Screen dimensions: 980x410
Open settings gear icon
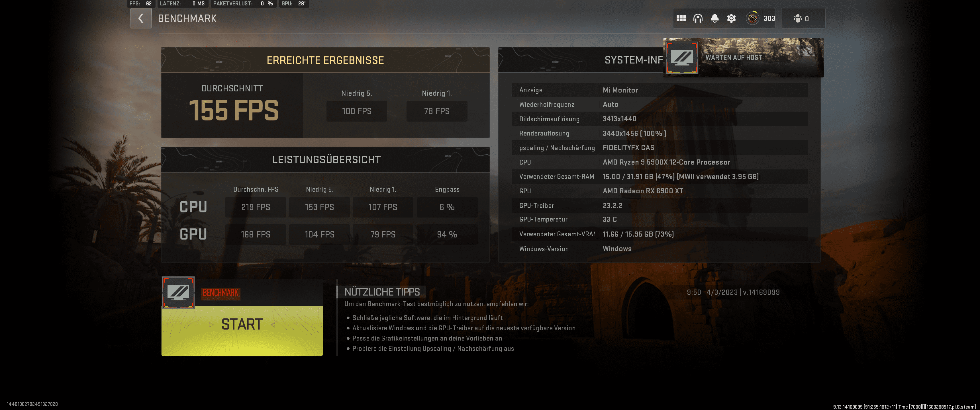731,18
